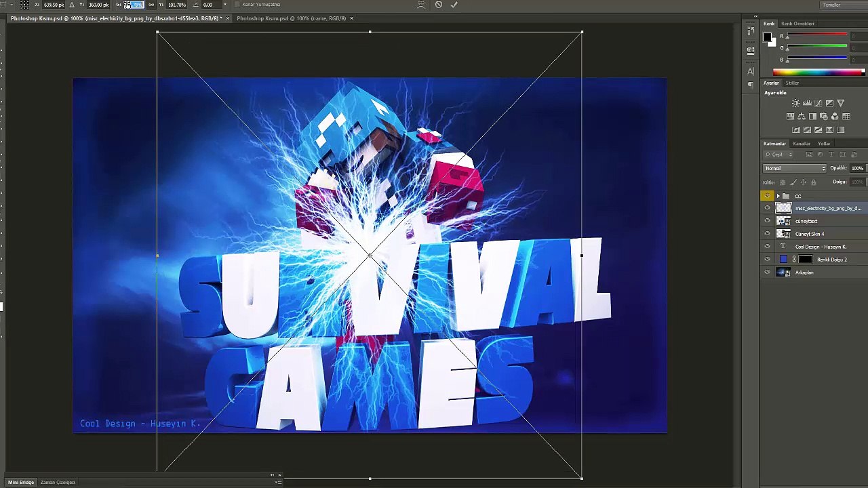Lock all with the padlock icon
868x488 pixels.
(x=814, y=182)
